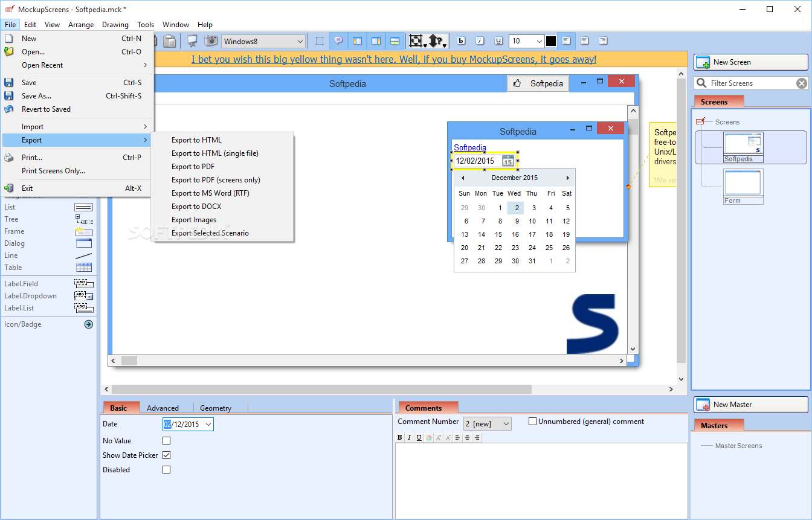Click in the Filter Screens field
The height and width of the screenshot is (520, 812).
(750, 83)
